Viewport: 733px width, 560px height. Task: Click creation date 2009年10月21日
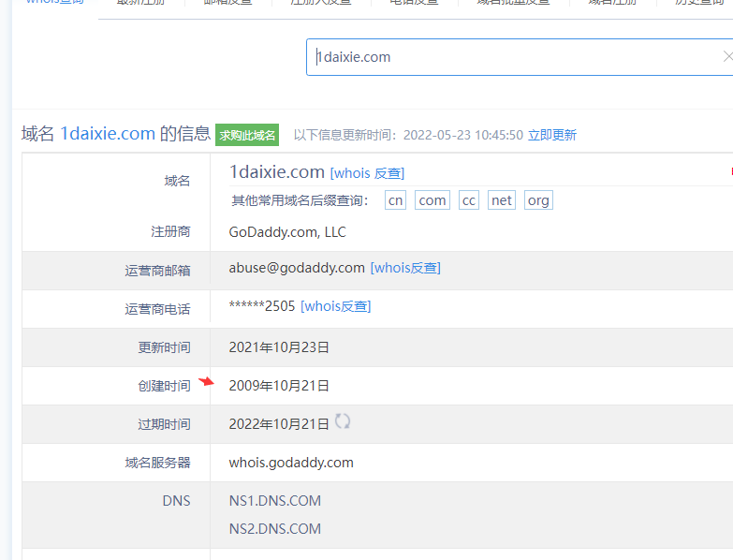point(279,386)
